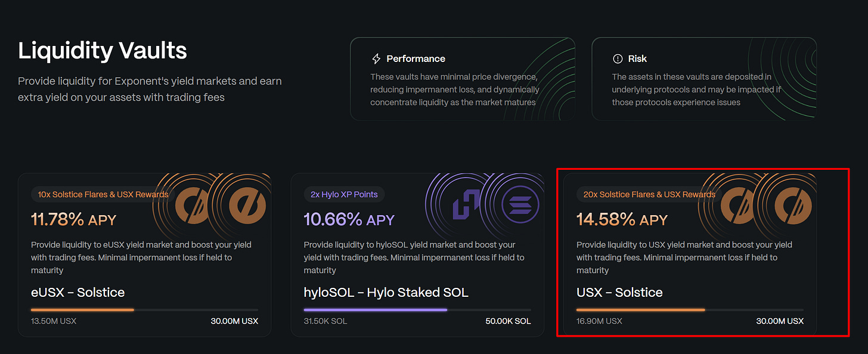Click the hyloSOL vault capacity progress bar
The width and height of the screenshot is (868, 354).
tap(417, 310)
